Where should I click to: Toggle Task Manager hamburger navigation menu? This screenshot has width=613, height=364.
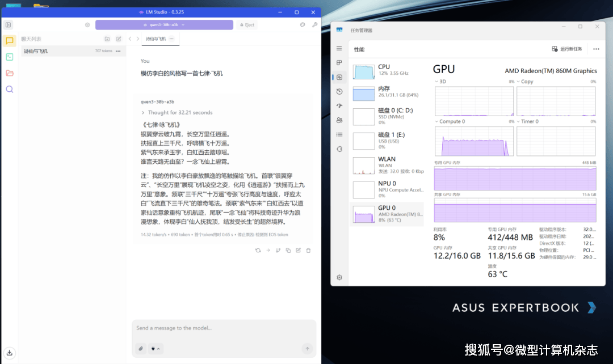point(339,49)
